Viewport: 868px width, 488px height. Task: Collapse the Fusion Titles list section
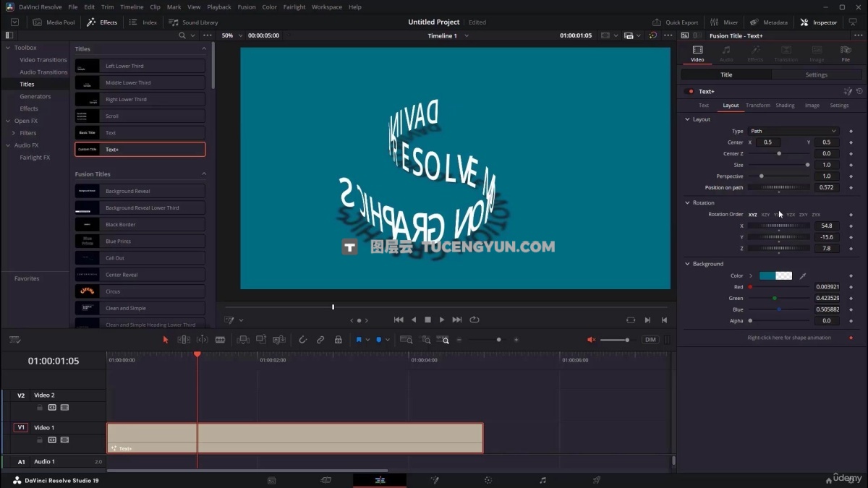click(x=204, y=174)
